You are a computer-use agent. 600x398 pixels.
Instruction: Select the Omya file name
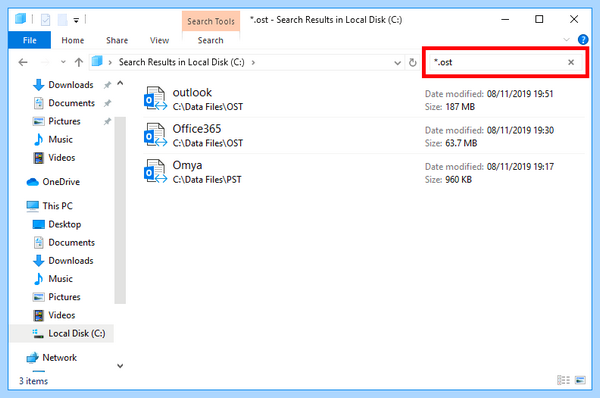187,165
